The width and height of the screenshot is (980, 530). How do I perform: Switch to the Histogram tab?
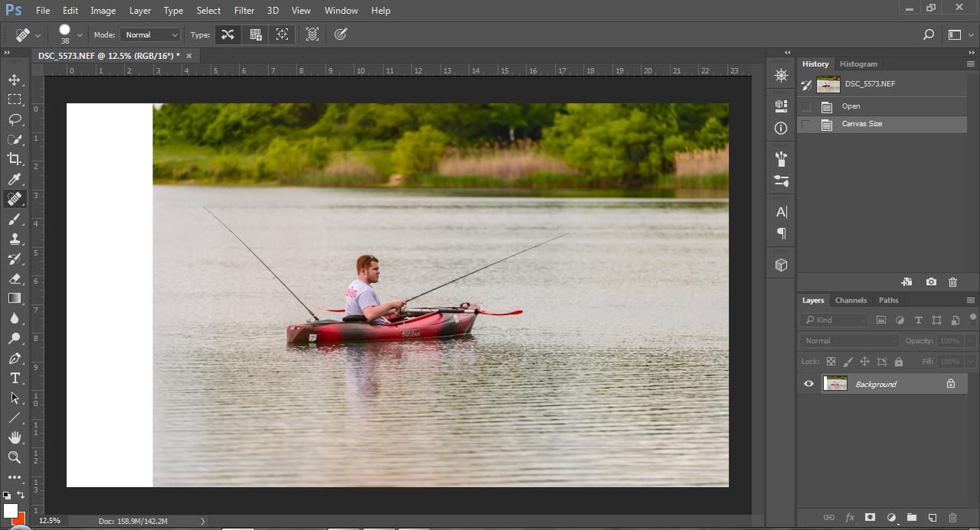858,64
